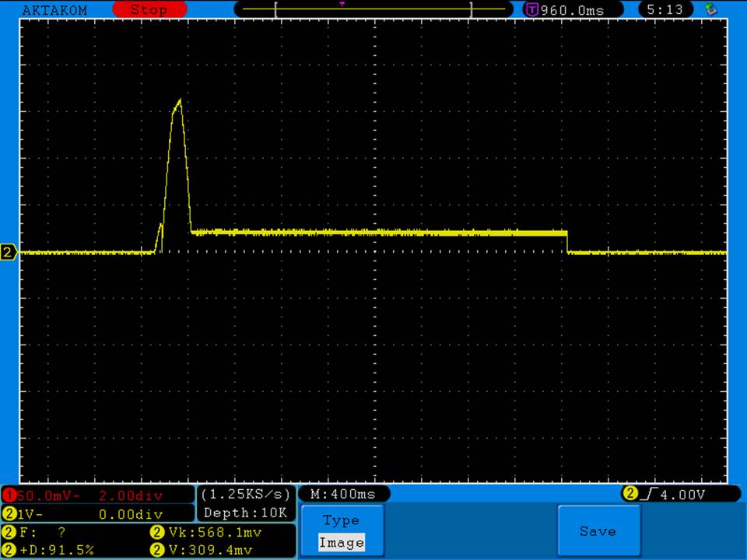The height and width of the screenshot is (560, 747).
Task: Click the channel 2 ground level marker
Action: coord(8,252)
